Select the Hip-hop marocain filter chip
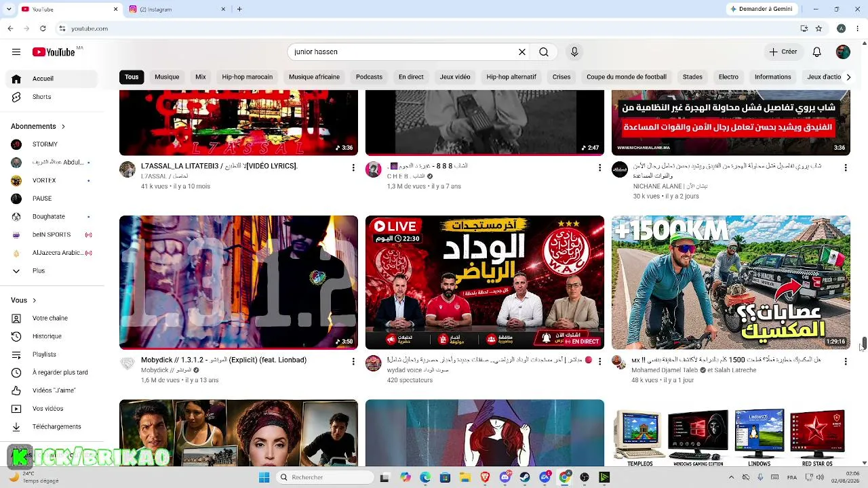 click(248, 77)
